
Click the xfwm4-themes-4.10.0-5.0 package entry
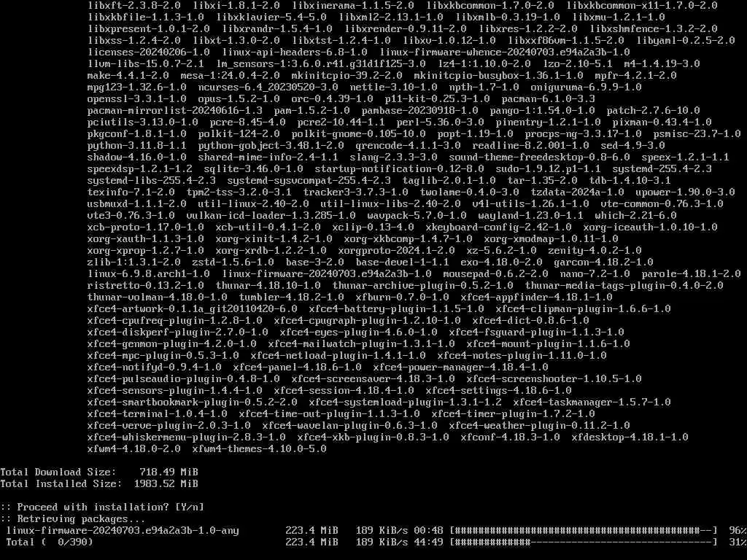[x=259, y=448]
